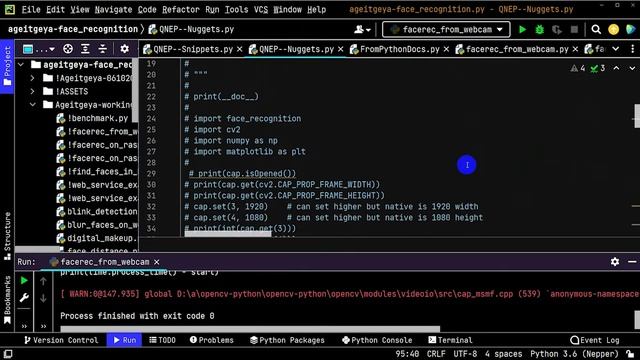Viewport: 640px width, 360px height.
Task: Open the Code With Me user icon
Action: 362,29
